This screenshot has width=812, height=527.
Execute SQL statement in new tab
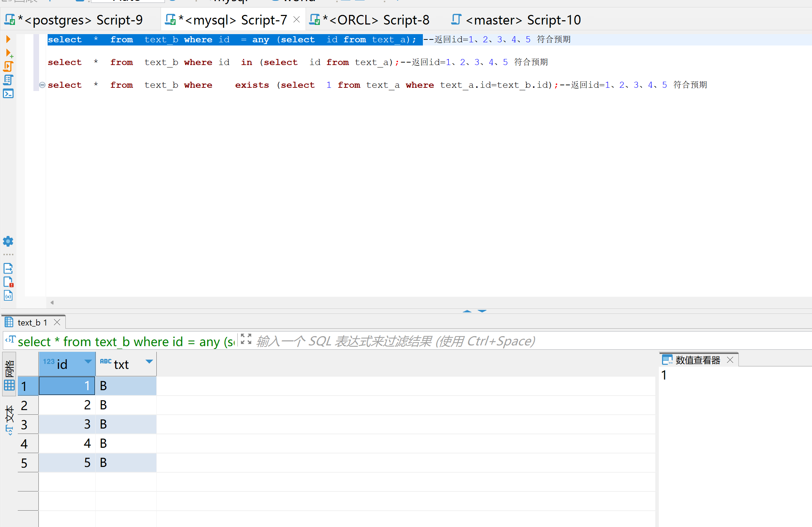point(9,53)
